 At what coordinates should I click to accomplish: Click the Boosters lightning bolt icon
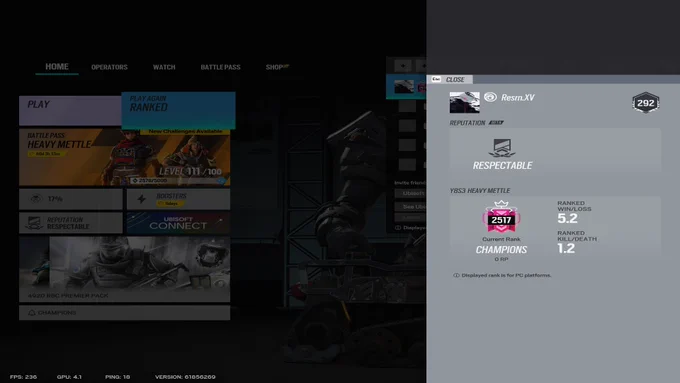coord(141,199)
